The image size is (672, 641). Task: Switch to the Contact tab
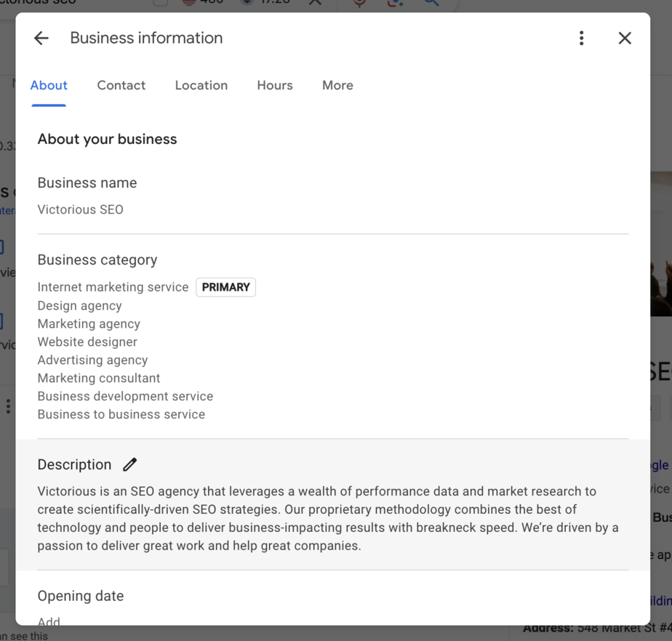click(121, 85)
